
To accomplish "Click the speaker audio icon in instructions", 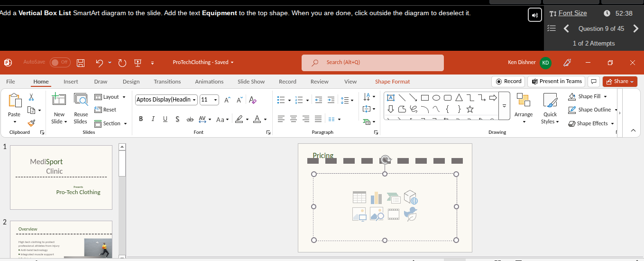I will click(x=535, y=15).
